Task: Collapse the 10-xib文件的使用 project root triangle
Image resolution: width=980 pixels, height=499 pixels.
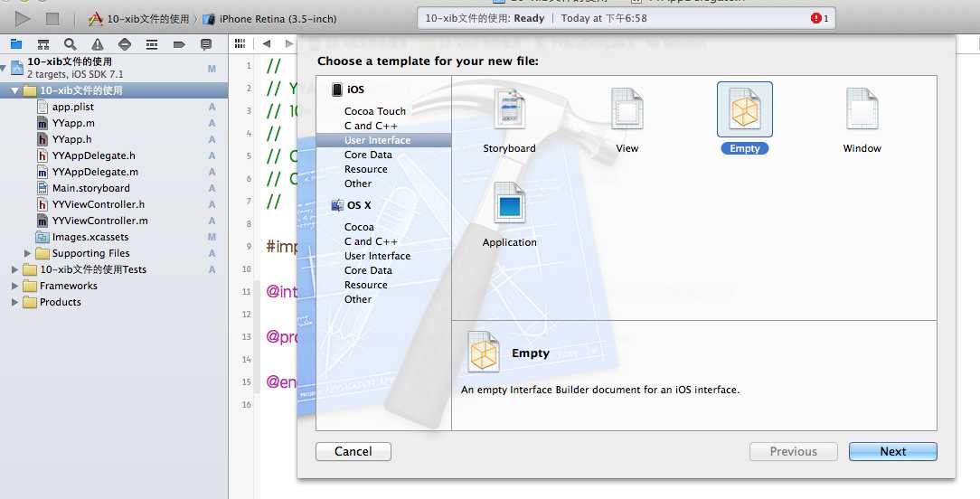Action: click(3, 66)
